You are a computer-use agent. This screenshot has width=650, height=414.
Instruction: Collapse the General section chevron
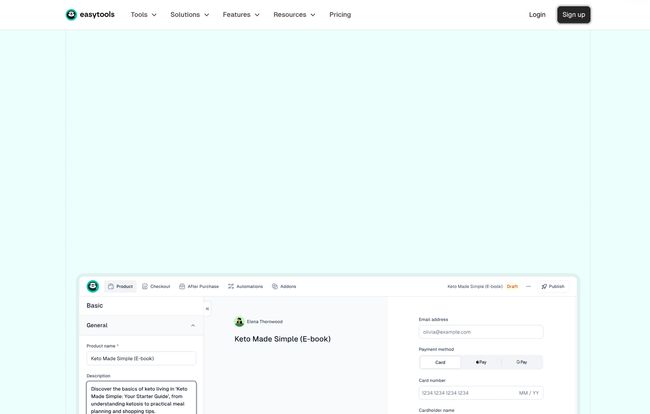(x=193, y=326)
